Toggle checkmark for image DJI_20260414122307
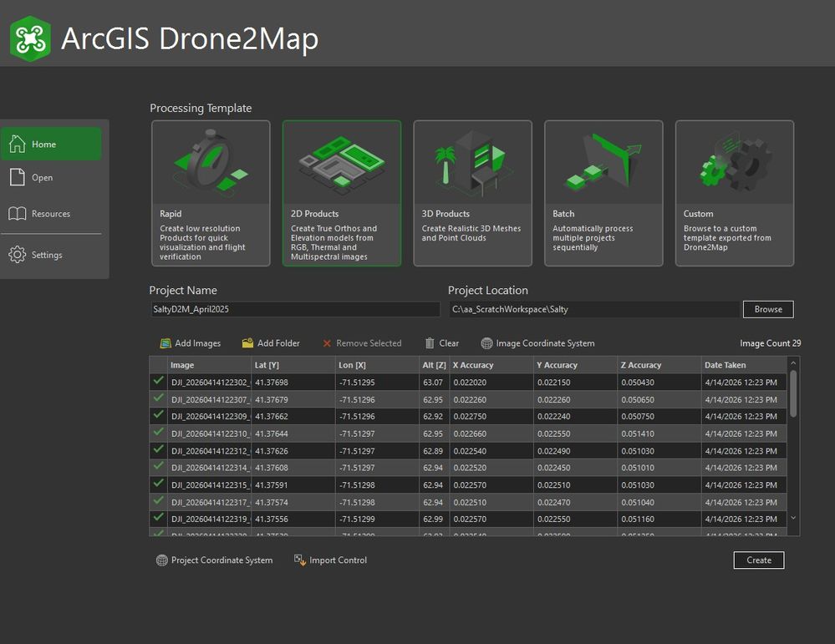The width and height of the screenshot is (835, 644). [x=158, y=398]
